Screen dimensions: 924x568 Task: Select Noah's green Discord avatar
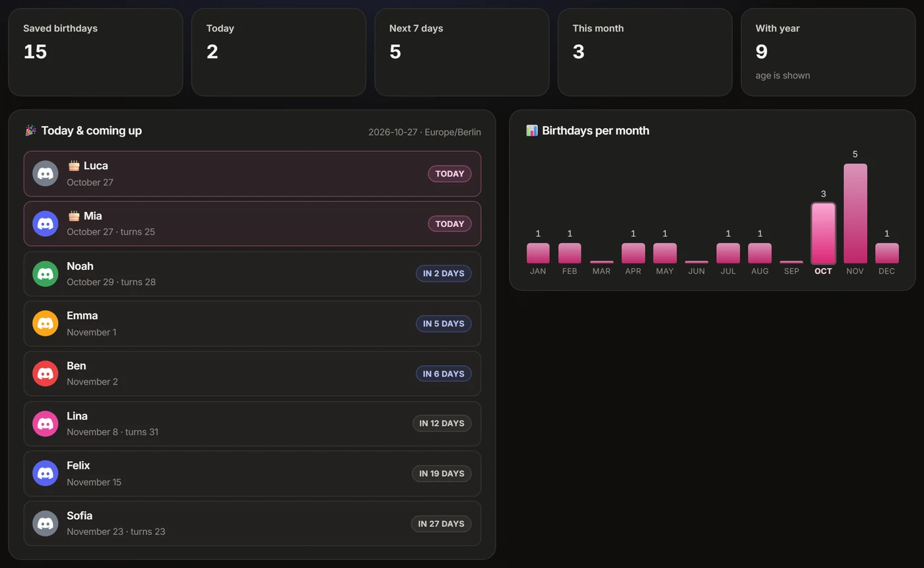[46, 273]
